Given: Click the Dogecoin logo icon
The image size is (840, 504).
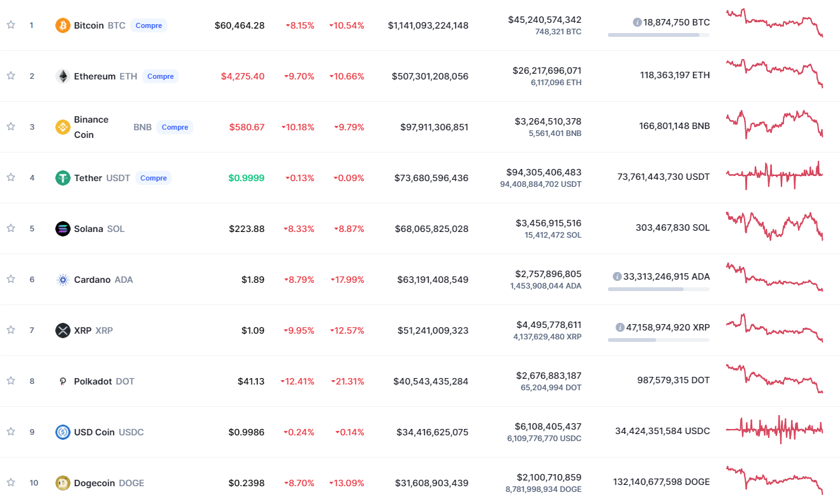Looking at the screenshot, I should (63, 483).
